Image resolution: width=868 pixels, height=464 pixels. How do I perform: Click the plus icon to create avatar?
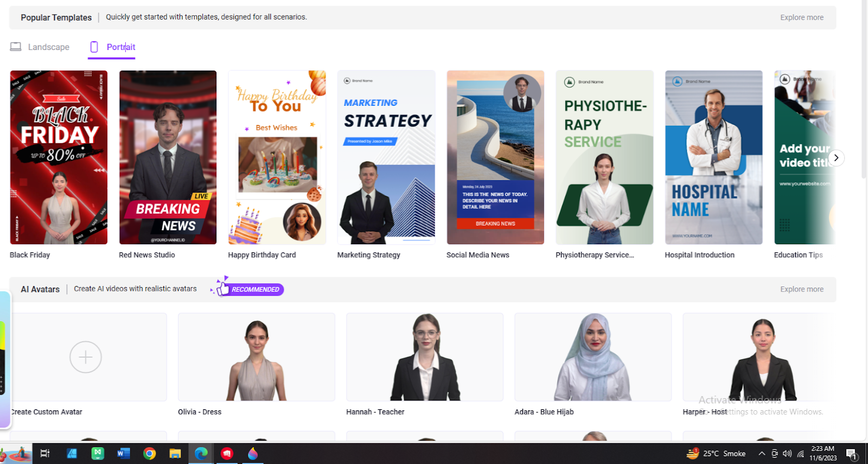click(x=86, y=357)
